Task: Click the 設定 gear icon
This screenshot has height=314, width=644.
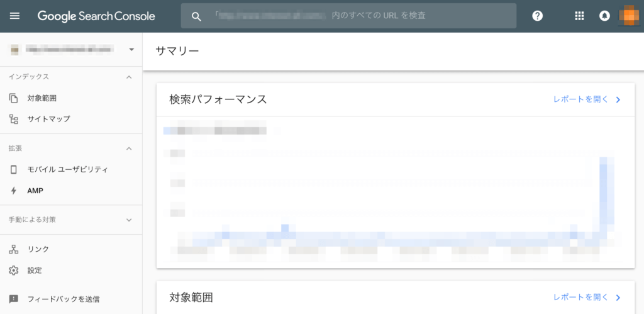Action: pyautogui.click(x=14, y=271)
